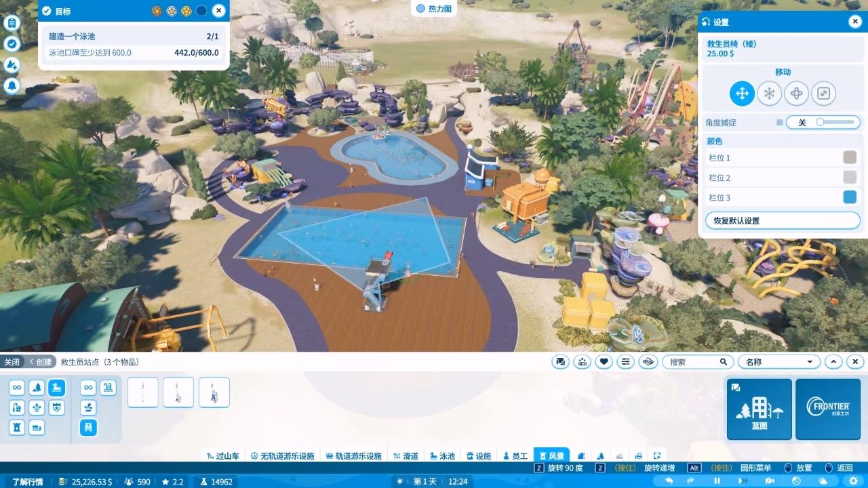
Task: Select the rotate gizmo mode
Action: pyautogui.click(x=796, y=93)
